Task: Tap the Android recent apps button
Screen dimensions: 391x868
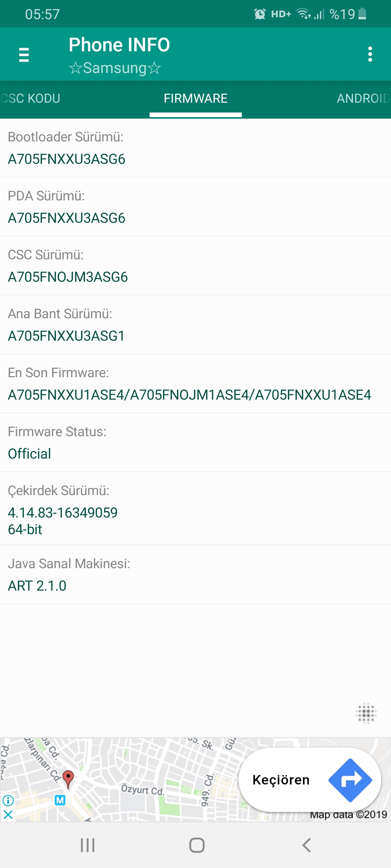Action: click(x=88, y=845)
